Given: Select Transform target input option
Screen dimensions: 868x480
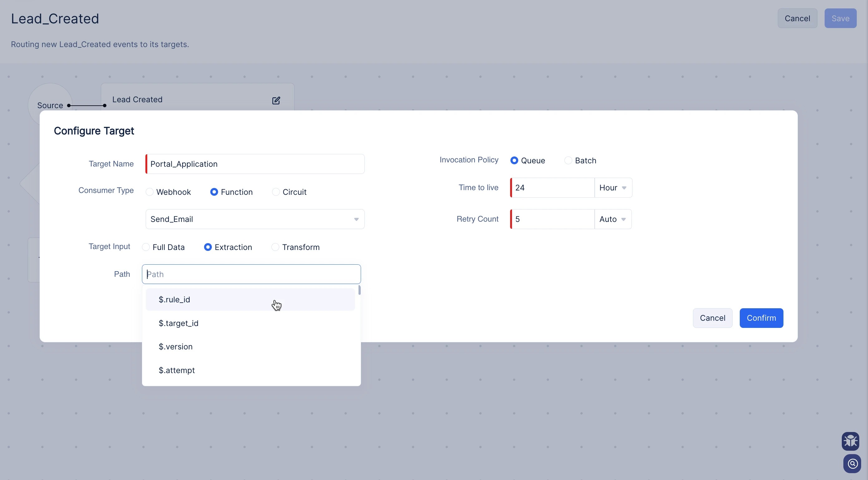Looking at the screenshot, I should [x=275, y=247].
